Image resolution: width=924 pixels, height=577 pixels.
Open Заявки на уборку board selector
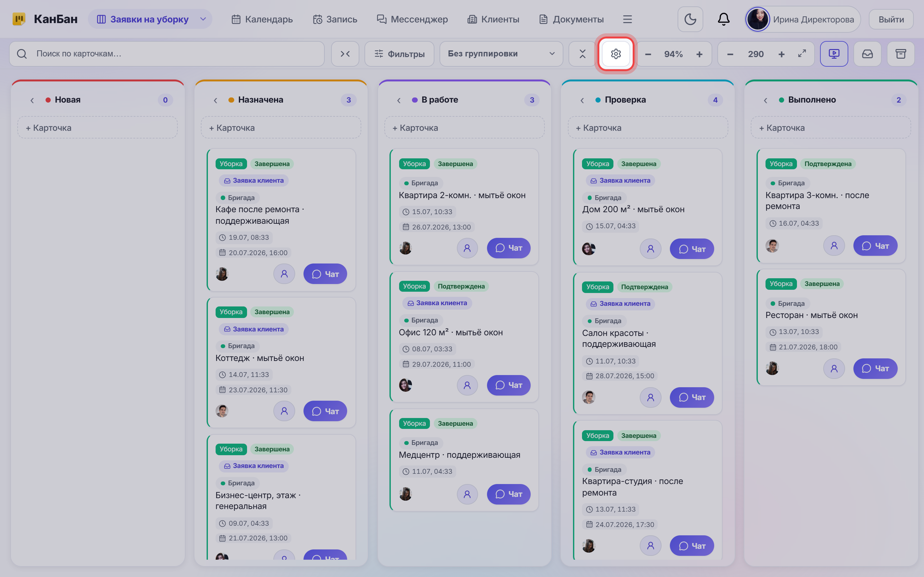pyautogui.click(x=150, y=19)
